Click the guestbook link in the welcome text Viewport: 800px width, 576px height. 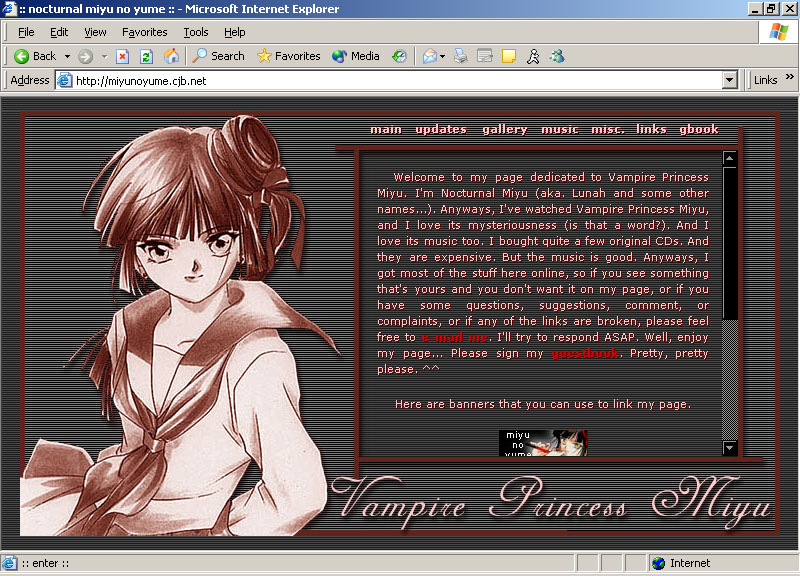pyautogui.click(x=584, y=353)
